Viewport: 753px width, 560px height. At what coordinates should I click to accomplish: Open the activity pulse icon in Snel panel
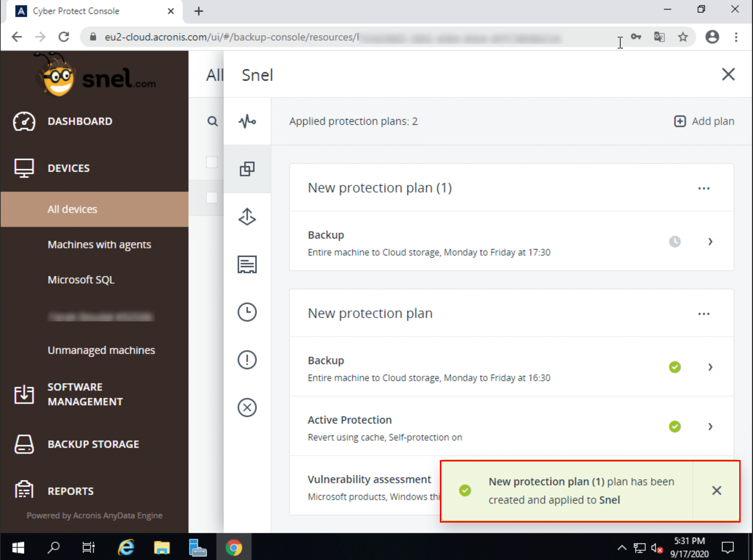click(247, 121)
